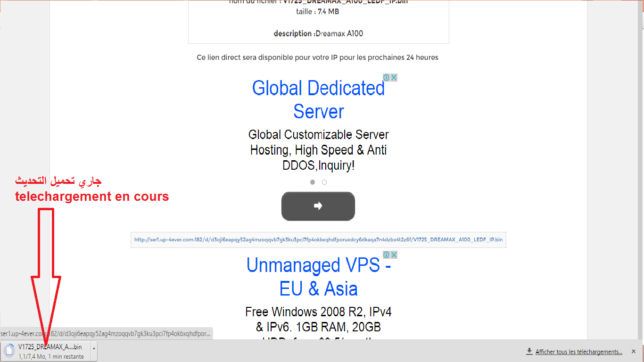Click the ser1.up-4ever.com direct download link

coord(318,239)
